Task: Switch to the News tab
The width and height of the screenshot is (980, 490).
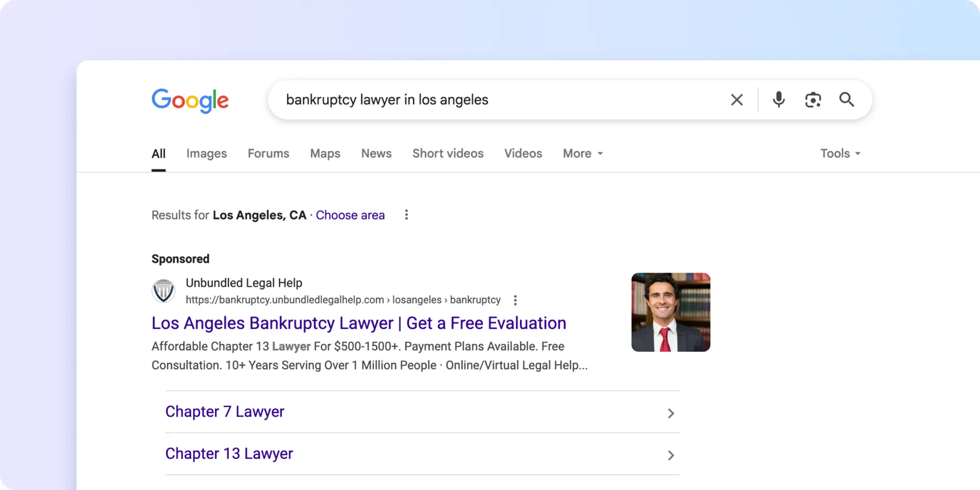Action: coord(376,154)
